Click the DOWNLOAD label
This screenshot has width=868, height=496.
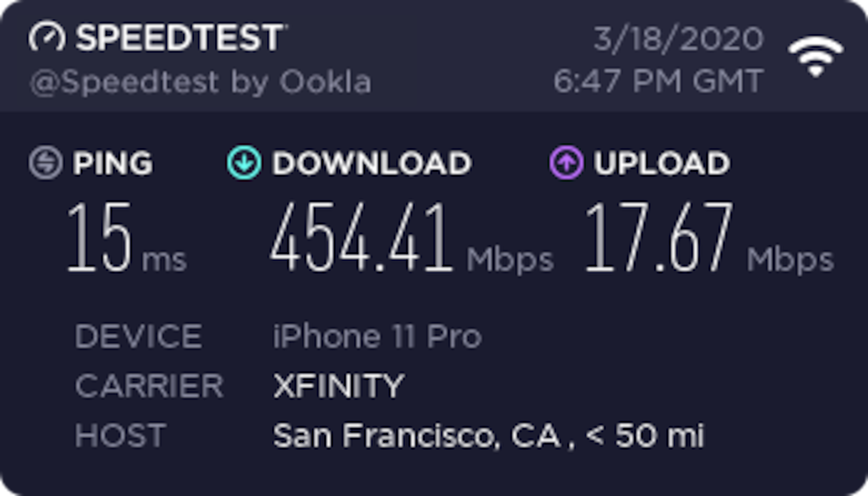372,163
